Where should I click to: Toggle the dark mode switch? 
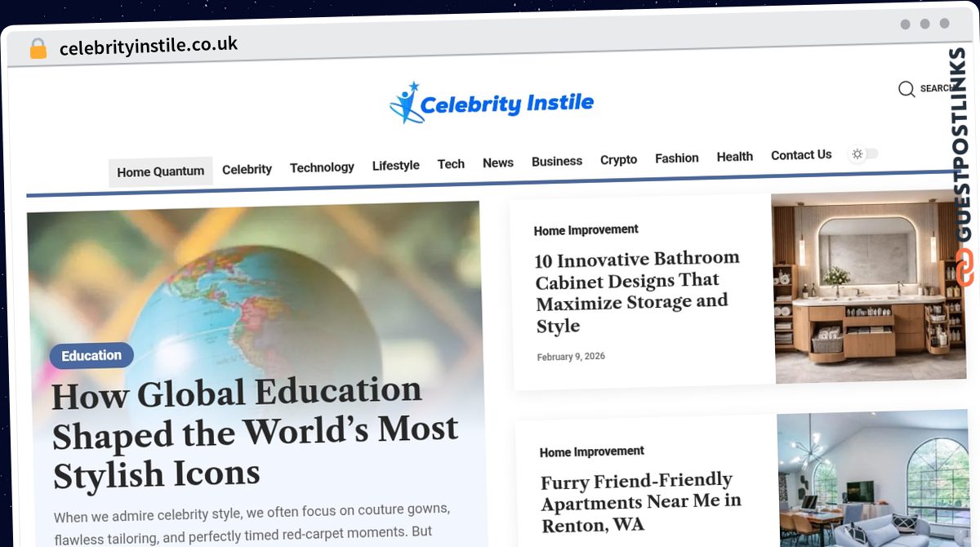tap(864, 153)
